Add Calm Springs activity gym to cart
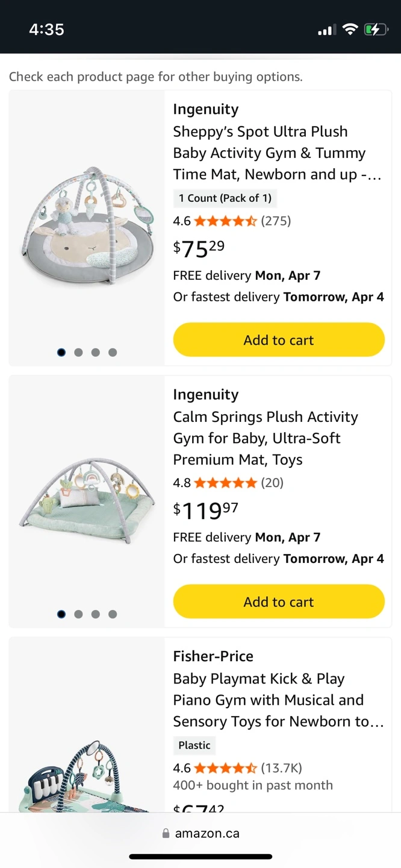401x868 pixels. tap(279, 602)
